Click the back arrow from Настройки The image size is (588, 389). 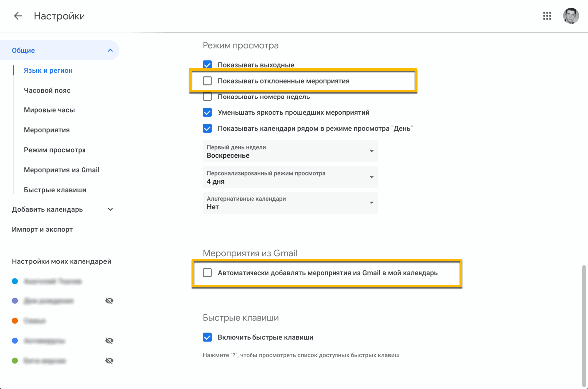[x=18, y=16]
